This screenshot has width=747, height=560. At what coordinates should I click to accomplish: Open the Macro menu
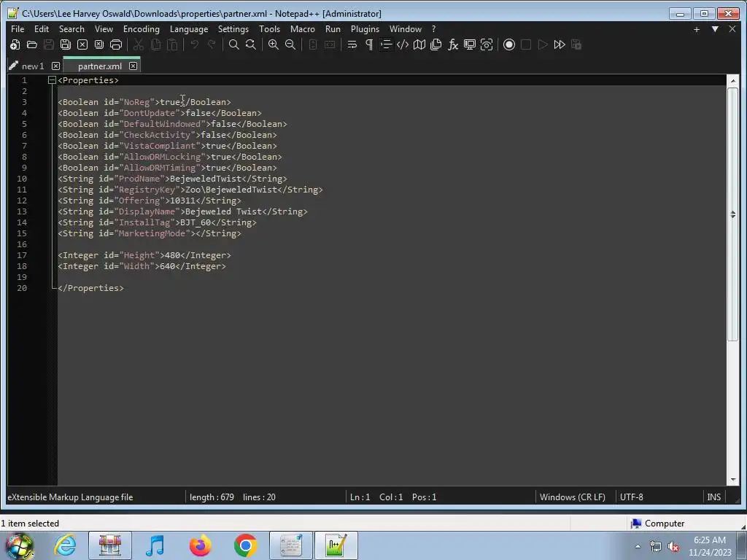303,29
